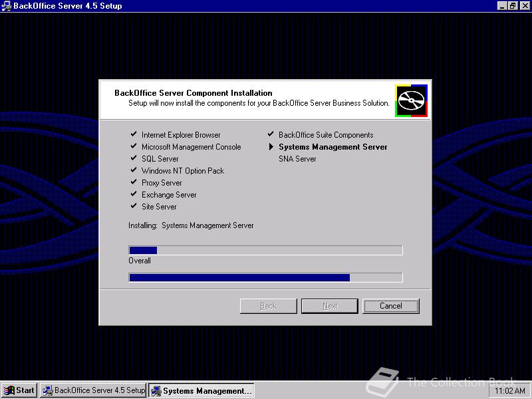This screenshot has width=532, height=399.
Task: Click the "Overall" label
Action: (140, 261)
